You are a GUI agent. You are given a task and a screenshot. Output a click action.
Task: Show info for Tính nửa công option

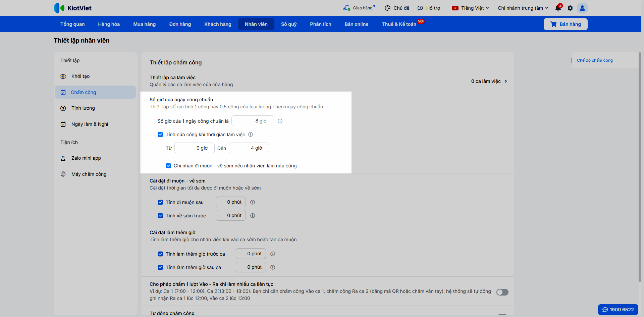point(251,135)
